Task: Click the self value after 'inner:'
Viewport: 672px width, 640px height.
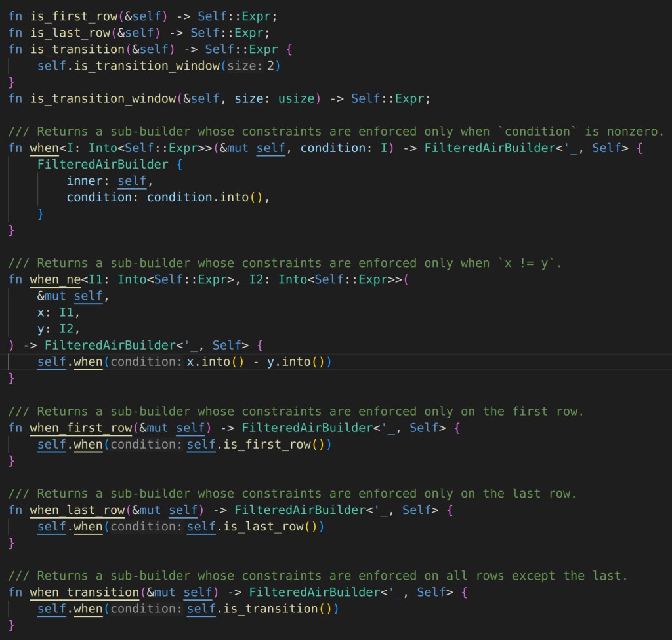Action: point(132,181)
